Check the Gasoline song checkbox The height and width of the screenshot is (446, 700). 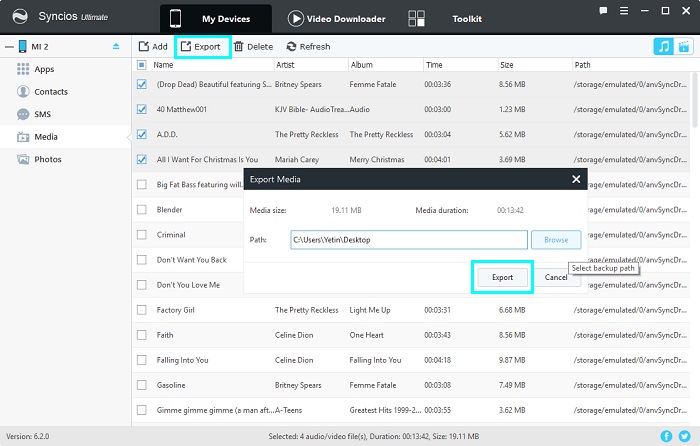point(142,384)
